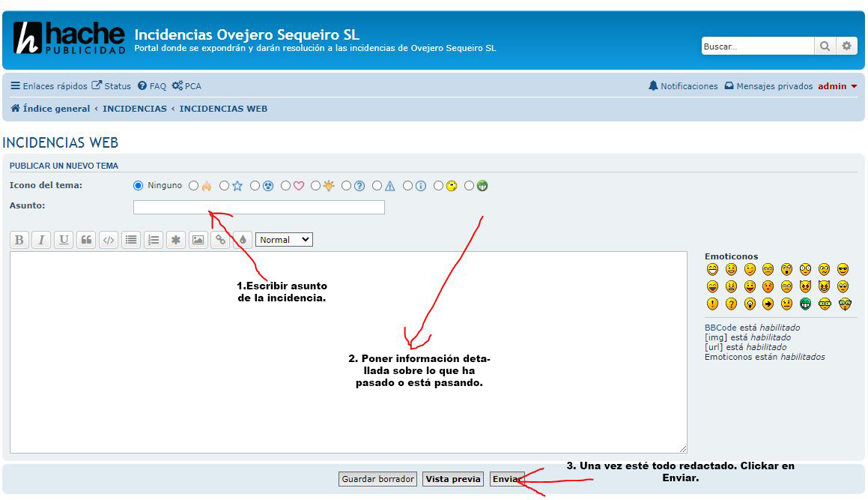Click the Hache Publicidad logo
868x500 pixels.
pyautogui.click(x=70, y=37)
